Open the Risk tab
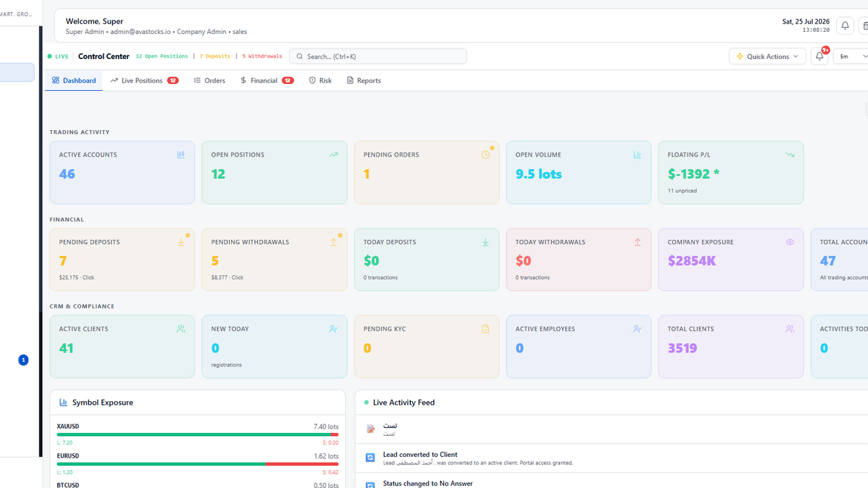This screenshot has height=488, width=868. 320,80
